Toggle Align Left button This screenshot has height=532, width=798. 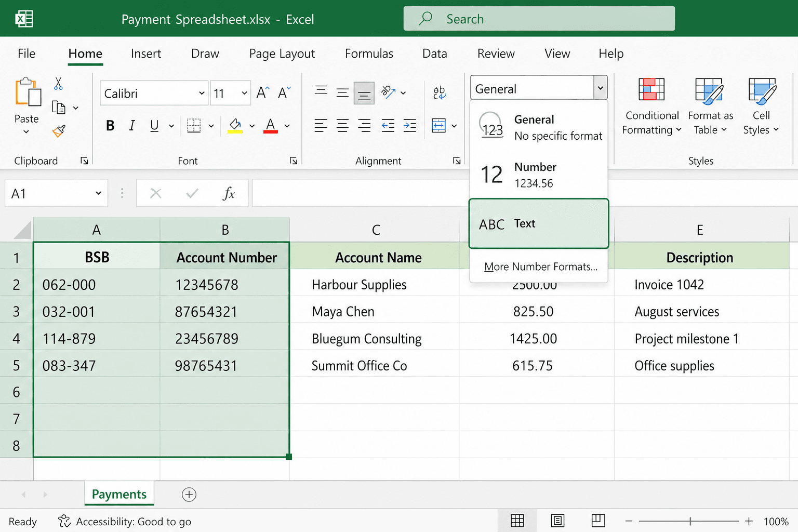click(321, 125)
